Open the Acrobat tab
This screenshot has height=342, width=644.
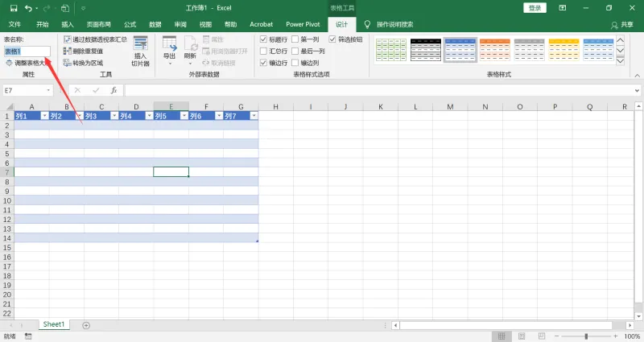tap(261, 24)
